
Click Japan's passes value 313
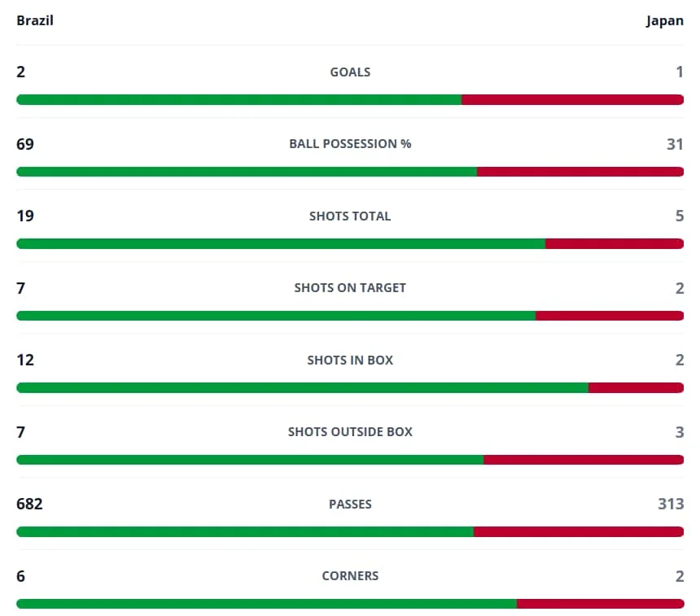click(671, 504)
